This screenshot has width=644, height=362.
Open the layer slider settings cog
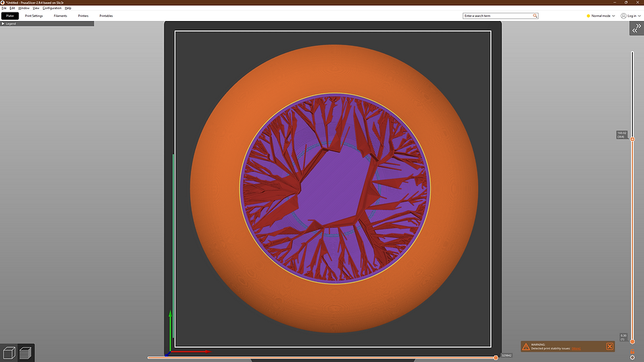(632, 357)
